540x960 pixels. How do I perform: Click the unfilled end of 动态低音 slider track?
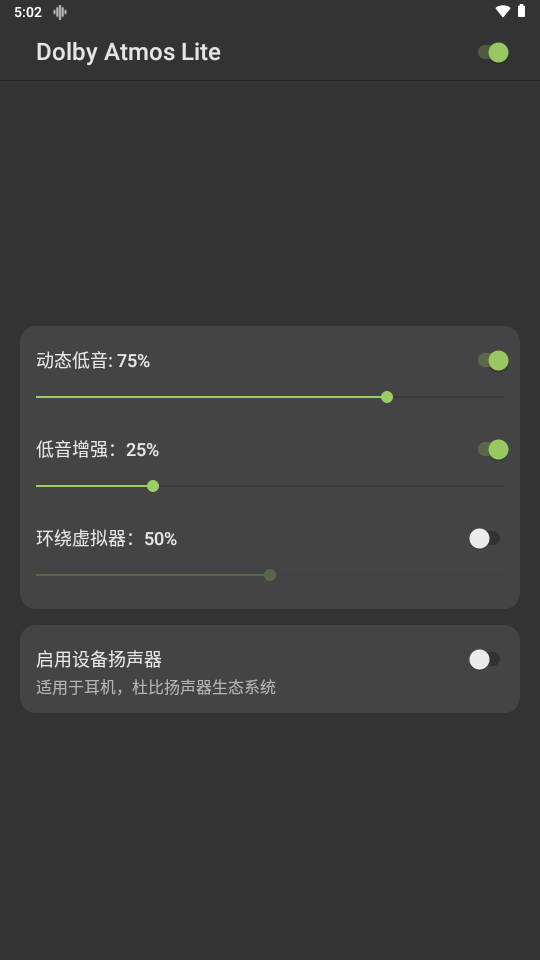tap(496, 397)
